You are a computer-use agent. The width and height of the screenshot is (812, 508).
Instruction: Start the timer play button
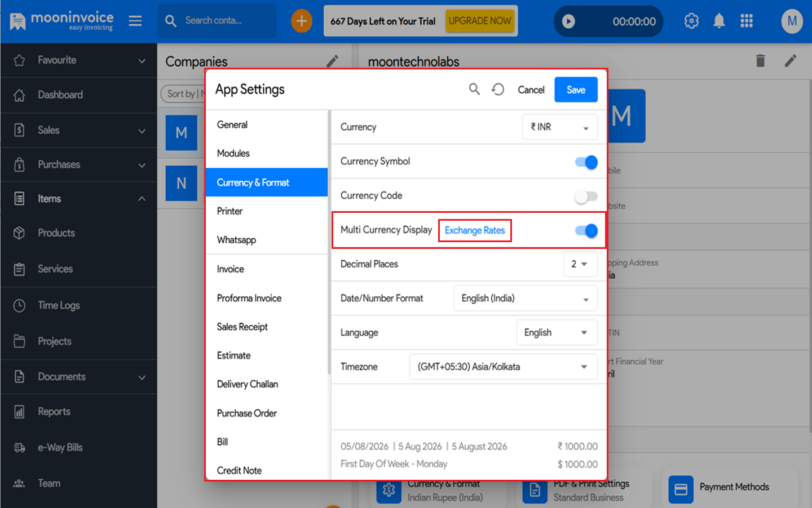[x=568, y=21]
